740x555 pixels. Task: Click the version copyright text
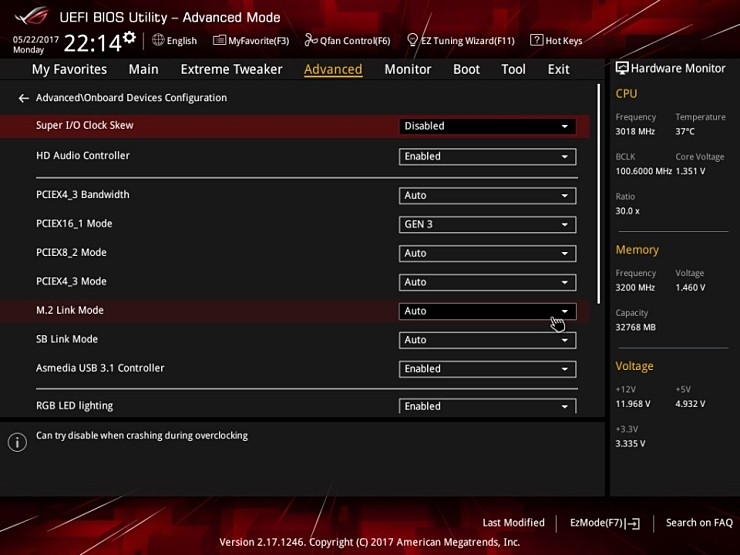tap(370, 542)
